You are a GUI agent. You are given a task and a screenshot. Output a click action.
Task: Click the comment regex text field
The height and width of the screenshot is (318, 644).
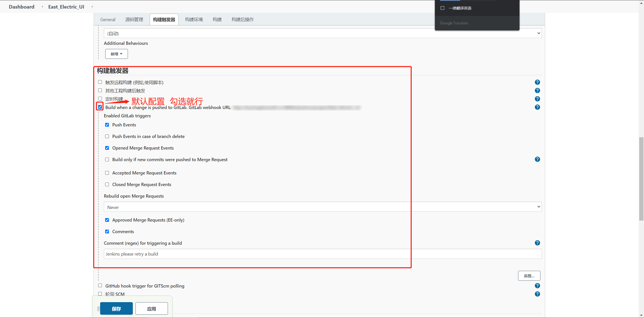[x=323, y=254]
